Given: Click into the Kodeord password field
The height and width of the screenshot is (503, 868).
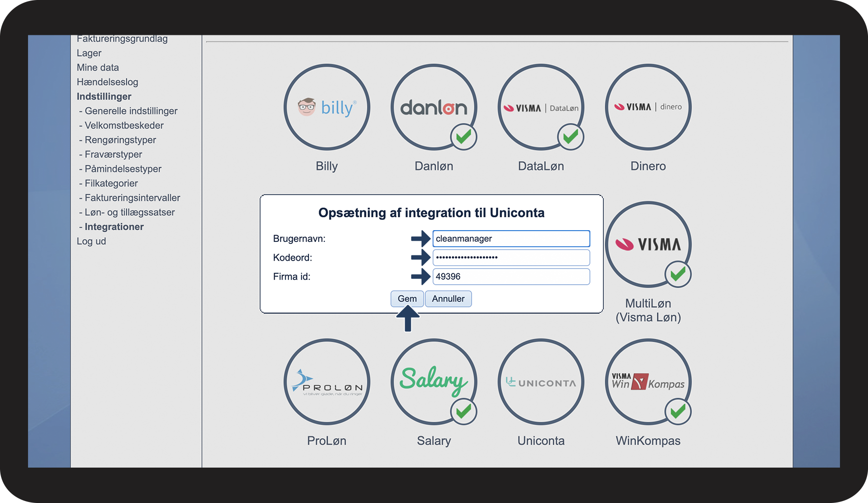Looking at the screenshot, I should [x=511, y=258].
